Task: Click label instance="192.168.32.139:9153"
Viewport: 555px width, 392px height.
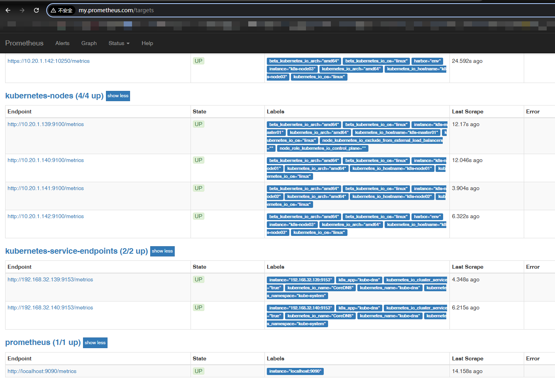Action: pos(300,280)
